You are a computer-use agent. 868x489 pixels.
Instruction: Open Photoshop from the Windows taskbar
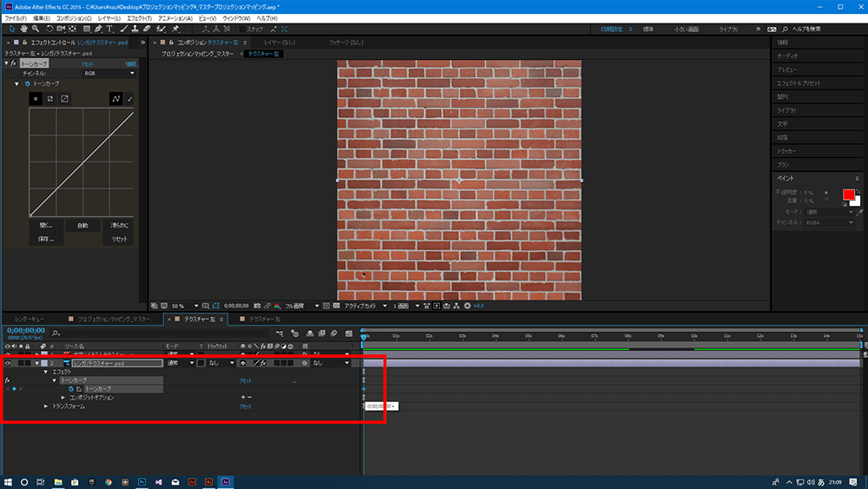tap(141, 480)
